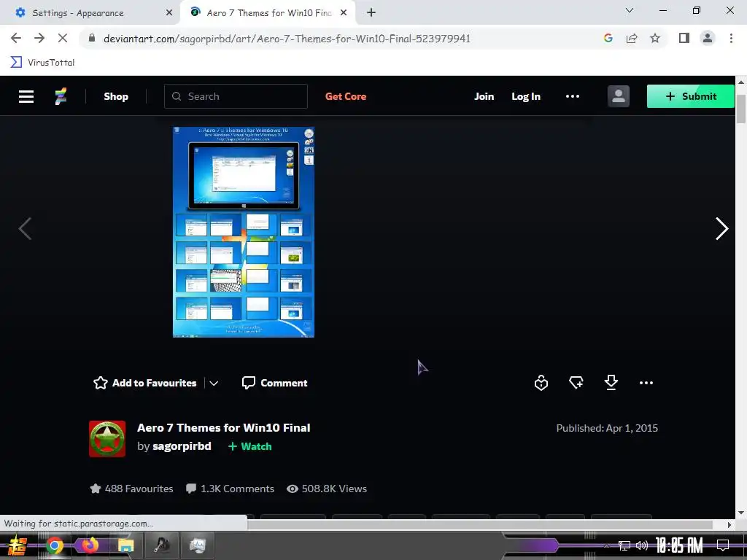Open a new browser tab
Viewport: 747px width, 560px height.
(371, 13)
